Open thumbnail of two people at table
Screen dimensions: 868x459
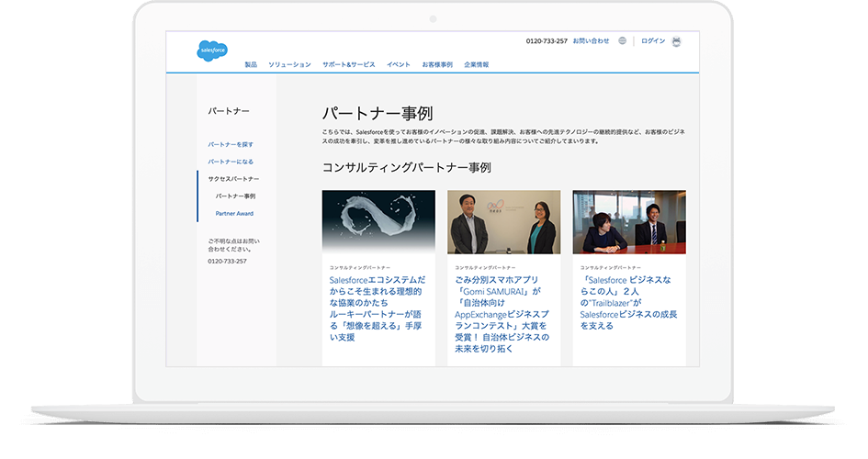pyautogui.click(x=629, y=222)
